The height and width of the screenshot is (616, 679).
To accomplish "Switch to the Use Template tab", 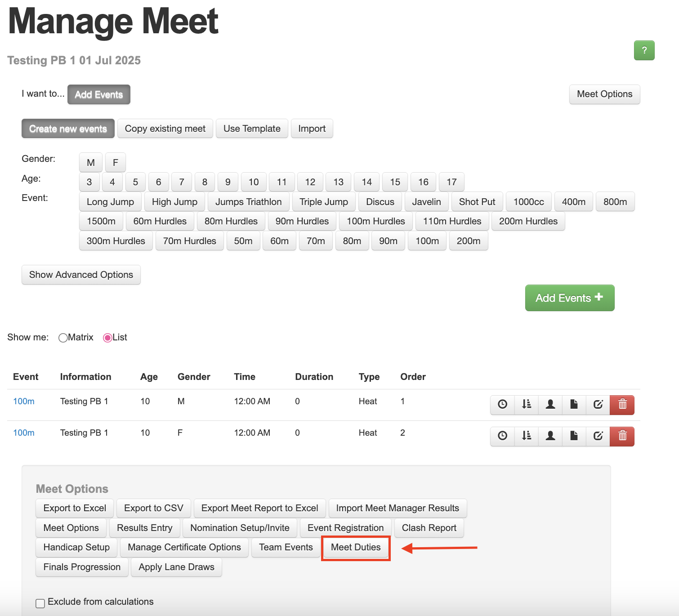I will [251, 129].
